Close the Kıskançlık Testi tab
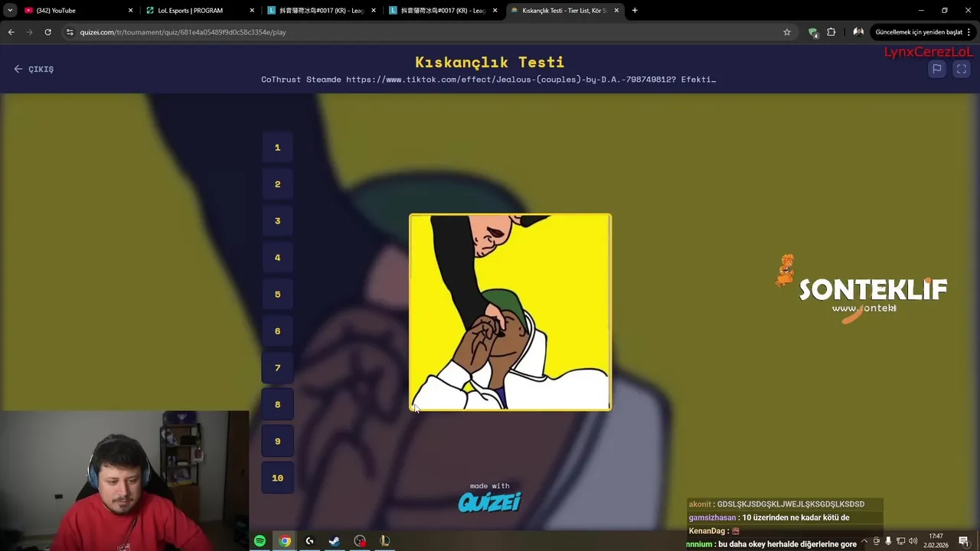This screenshot has height=551, width=980. (x=616, y=11)
